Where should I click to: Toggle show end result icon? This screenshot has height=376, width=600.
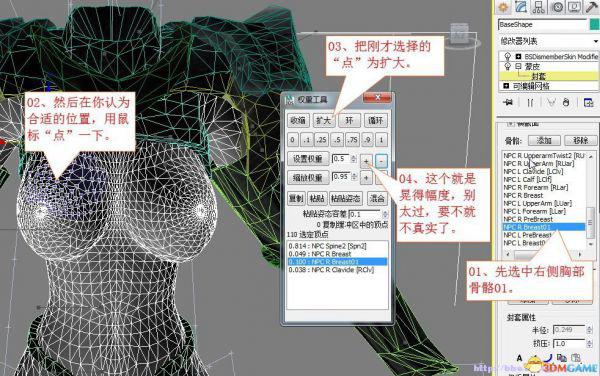[530, 103]
